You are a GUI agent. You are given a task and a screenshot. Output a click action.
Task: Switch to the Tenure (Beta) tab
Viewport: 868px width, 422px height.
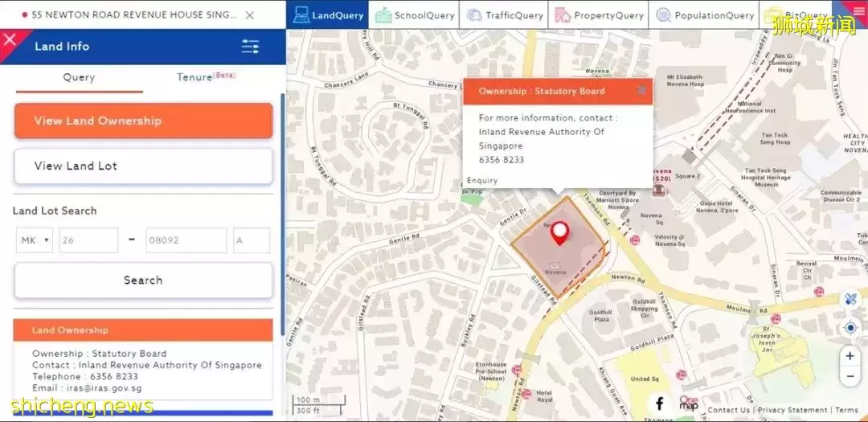click(x=206, y=77)
